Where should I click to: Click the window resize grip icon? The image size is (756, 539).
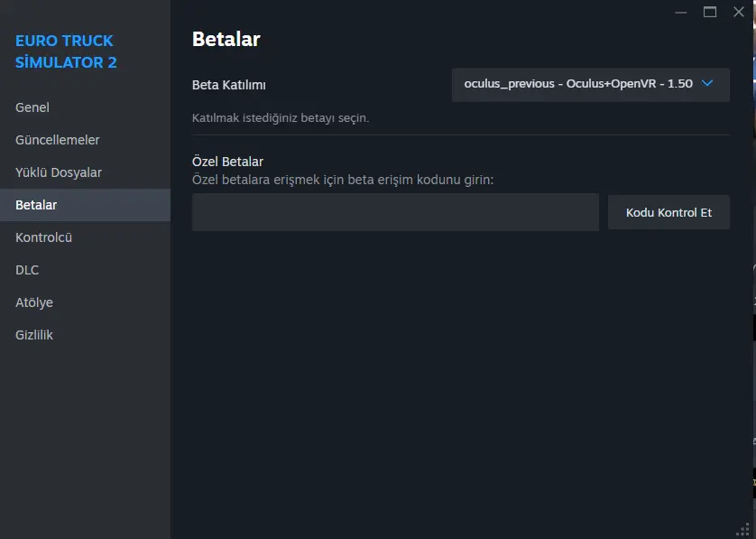pos(744,529)
